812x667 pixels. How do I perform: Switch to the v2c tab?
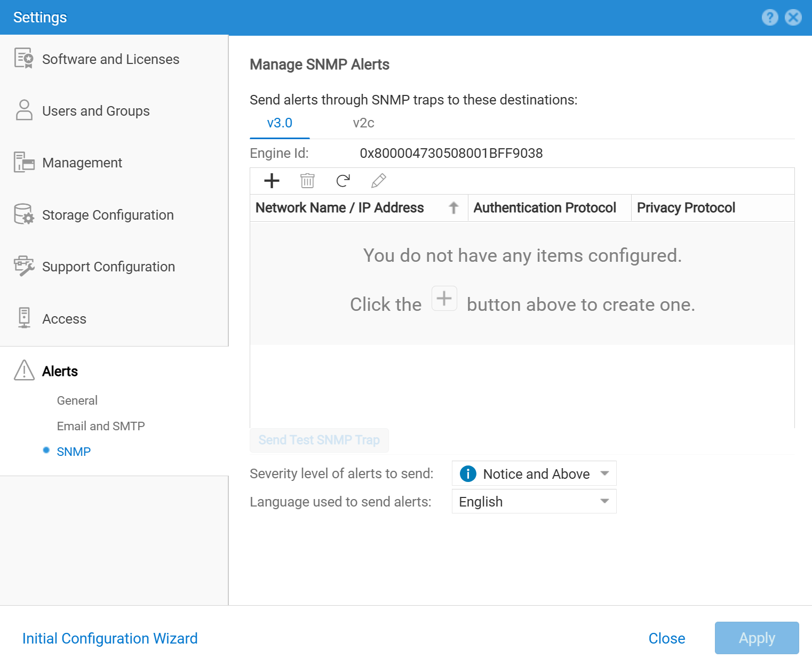(363, 123)
